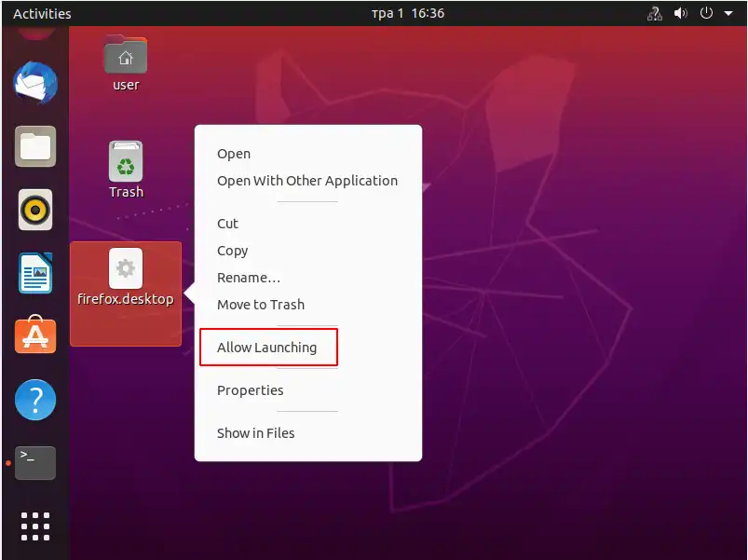Open the Help application from the dock
The width and height of the screenshot is (748, 560).
click(x=34, y=400)
